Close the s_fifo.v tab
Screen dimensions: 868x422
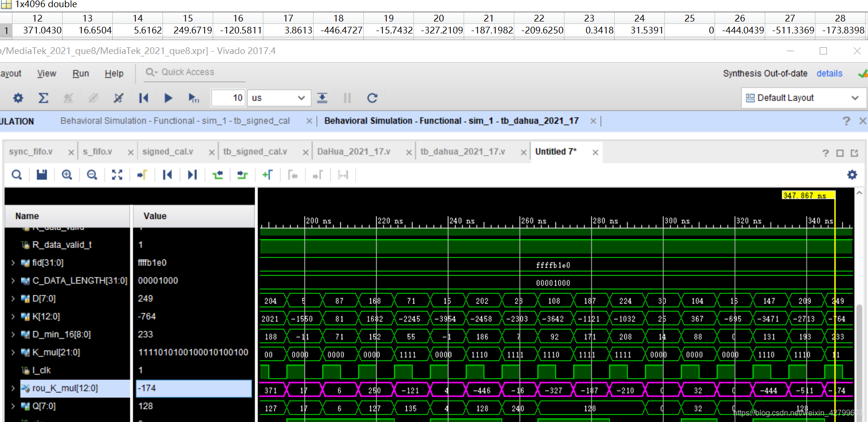coord(130,152)
